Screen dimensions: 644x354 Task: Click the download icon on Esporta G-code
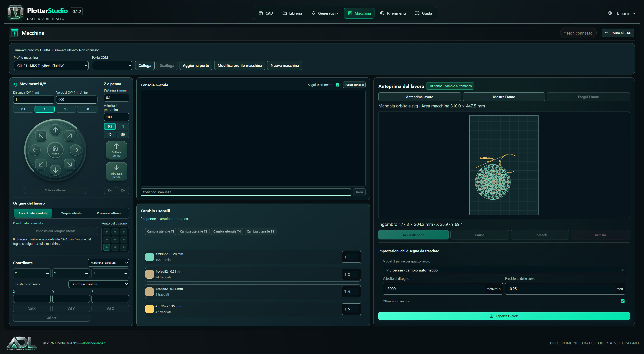click(x=491, y=316)
